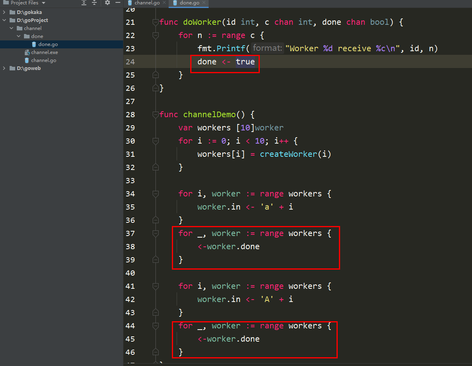The height and width of the screenshot is (366, 472).
Task: Click the fold end marker at line 36
Action: pos(155,220)
